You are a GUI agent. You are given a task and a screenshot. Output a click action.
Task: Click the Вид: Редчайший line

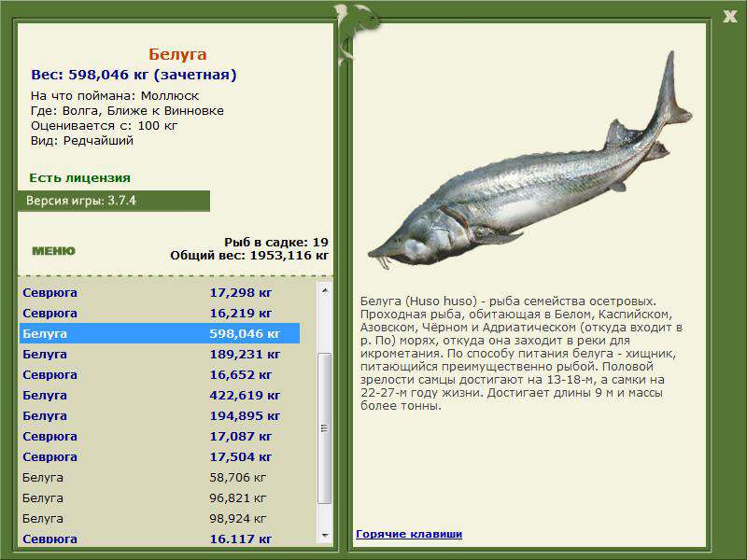(x=82, y=141)
